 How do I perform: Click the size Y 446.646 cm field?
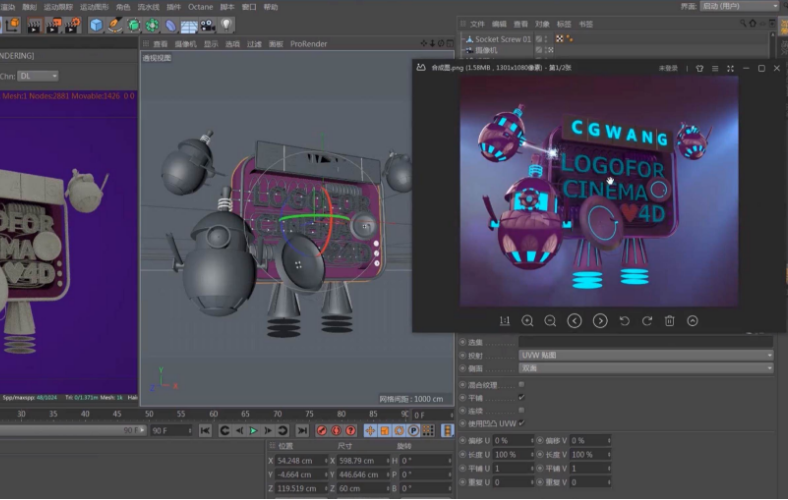tap(362, 474)
